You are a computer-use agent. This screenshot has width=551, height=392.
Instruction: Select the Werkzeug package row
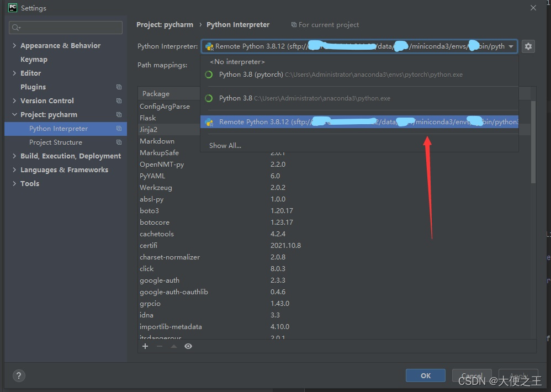(334, 188)
